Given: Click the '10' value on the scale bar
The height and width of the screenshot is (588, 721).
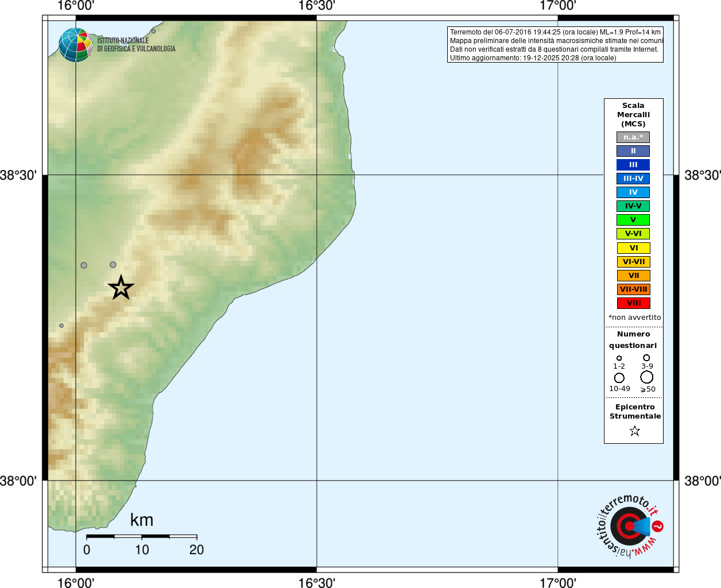Looking at the screenshot, I should pyautogui.click(x=142, y=550).
